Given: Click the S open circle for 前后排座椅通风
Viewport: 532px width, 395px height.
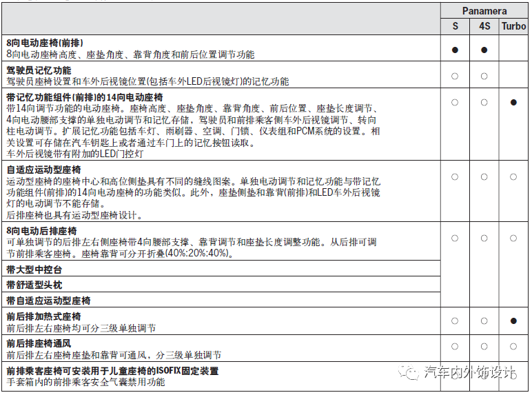Looking at the screenshot, I should pyautogui.click(x=455, y=347).
